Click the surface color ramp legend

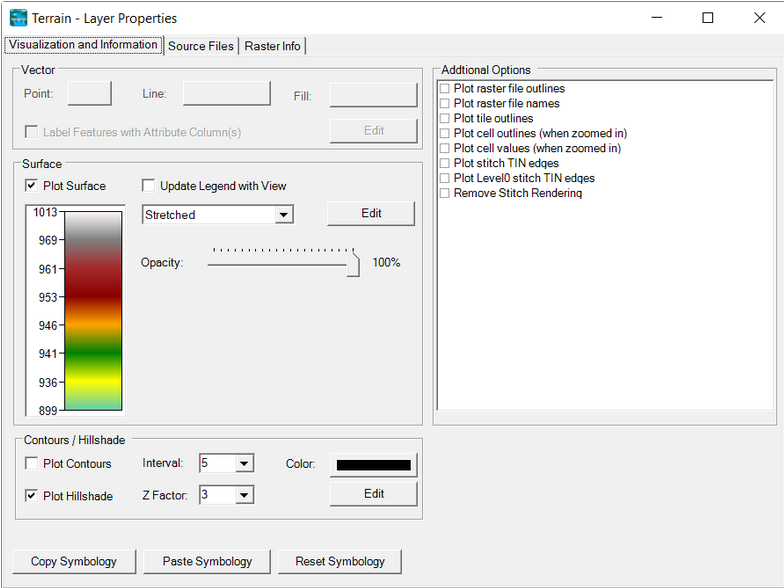tap(93, 310)
